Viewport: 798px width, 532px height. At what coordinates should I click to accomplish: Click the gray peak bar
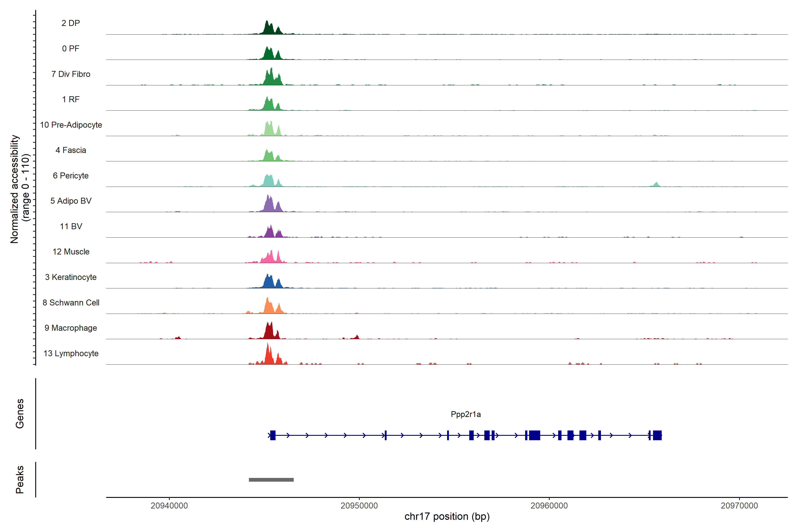[271, 480]
